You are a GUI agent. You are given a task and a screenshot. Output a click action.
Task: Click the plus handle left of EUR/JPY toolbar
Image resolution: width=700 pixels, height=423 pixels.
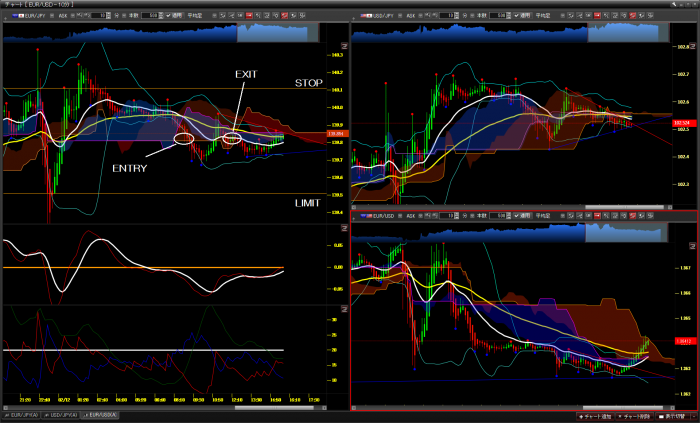coord(5,18)
